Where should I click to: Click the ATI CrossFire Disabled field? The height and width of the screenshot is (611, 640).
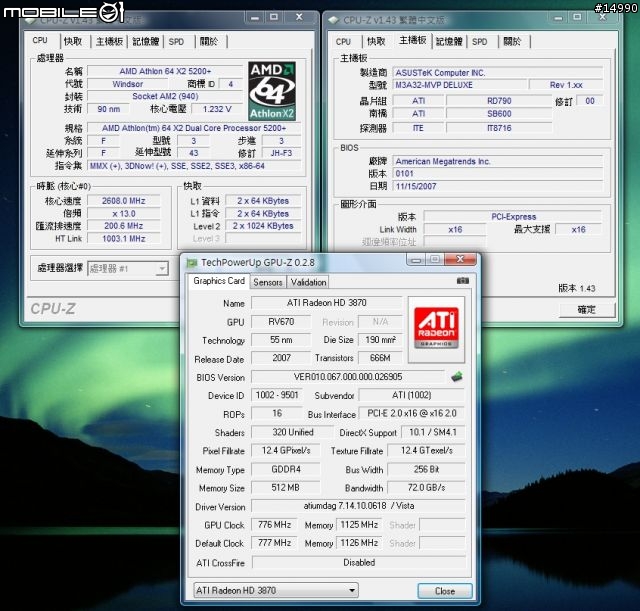click(358, 562)
